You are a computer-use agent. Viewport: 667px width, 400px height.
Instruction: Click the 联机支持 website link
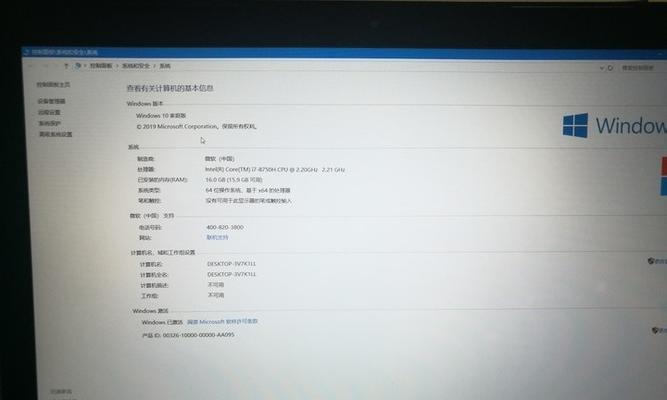(x=217, y=237)
